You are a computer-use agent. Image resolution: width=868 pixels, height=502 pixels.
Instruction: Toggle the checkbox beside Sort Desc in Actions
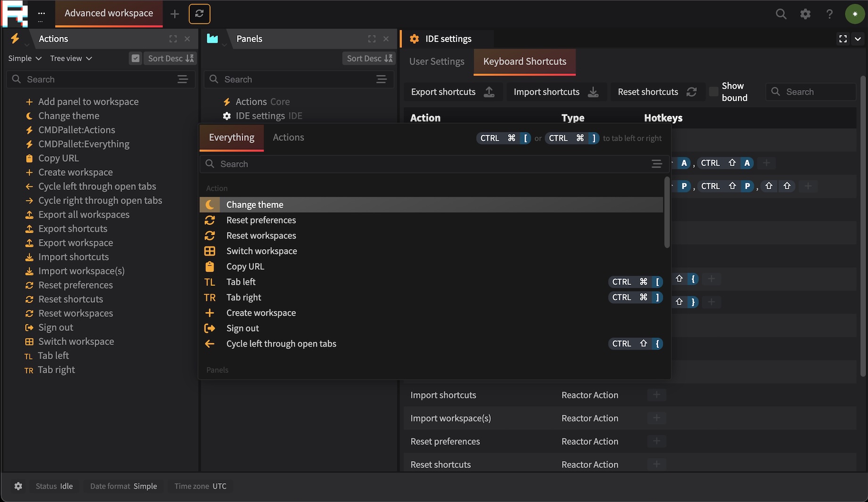[x=135, y=58]
